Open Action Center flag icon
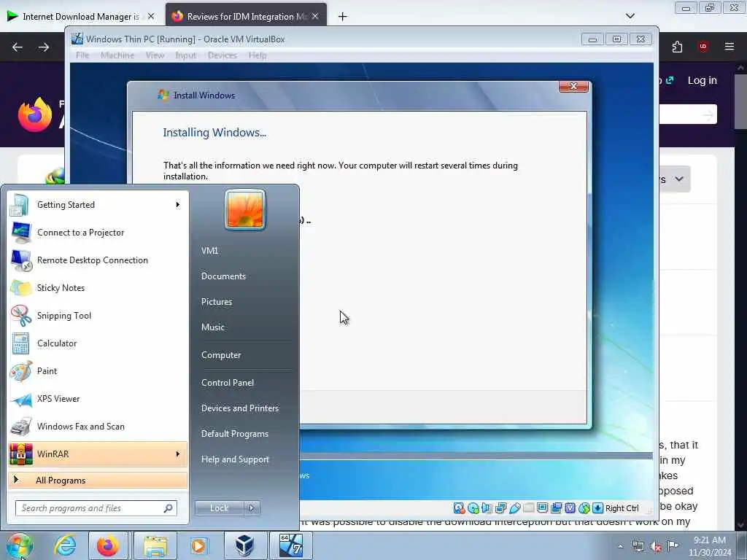The image size is (747, 560). pos(673,545)
